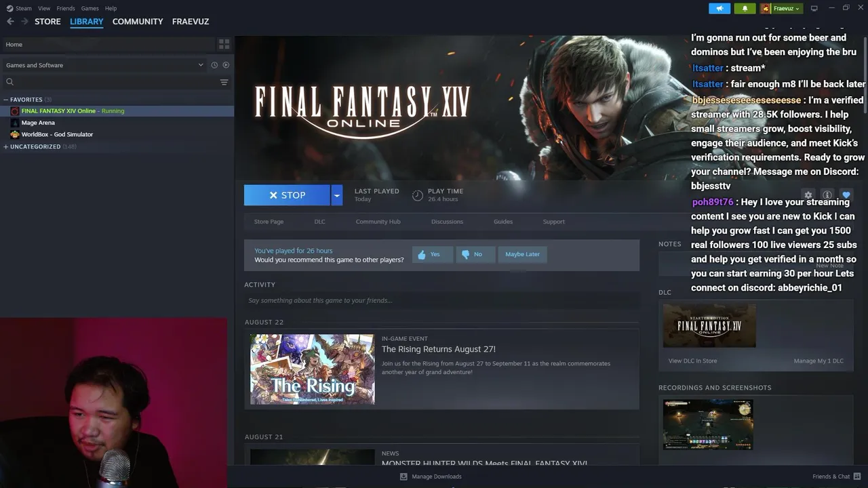The image size is (868, 488).
Task: Open the View menu
Action: point(44,8)
